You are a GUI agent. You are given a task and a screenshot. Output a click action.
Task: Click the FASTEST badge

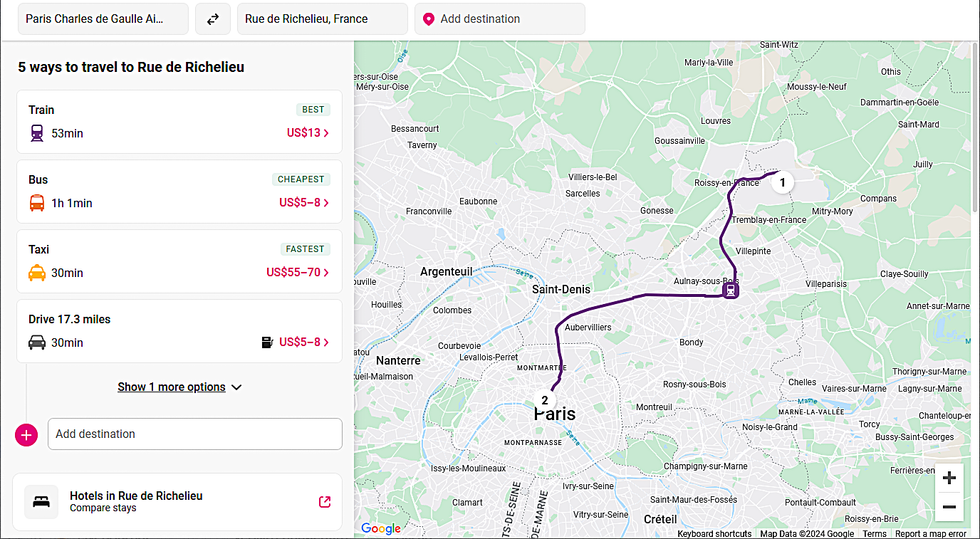coord(306,249)
